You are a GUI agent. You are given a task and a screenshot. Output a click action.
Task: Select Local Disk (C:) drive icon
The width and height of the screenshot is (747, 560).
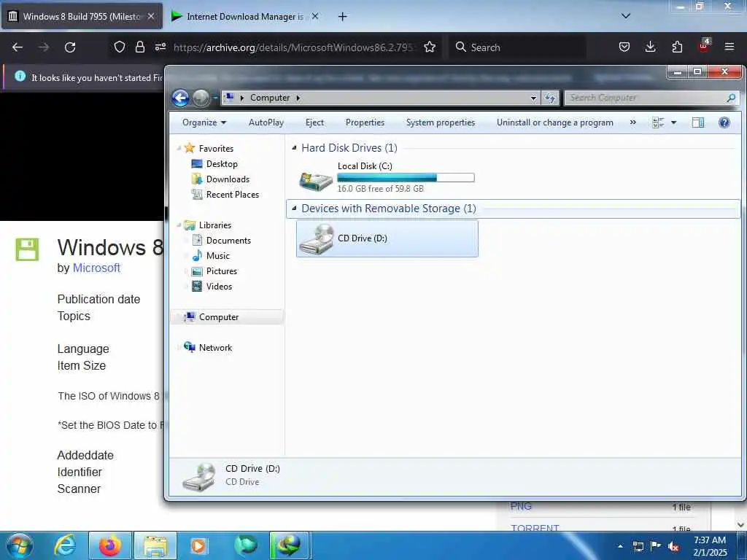[315, 182]
